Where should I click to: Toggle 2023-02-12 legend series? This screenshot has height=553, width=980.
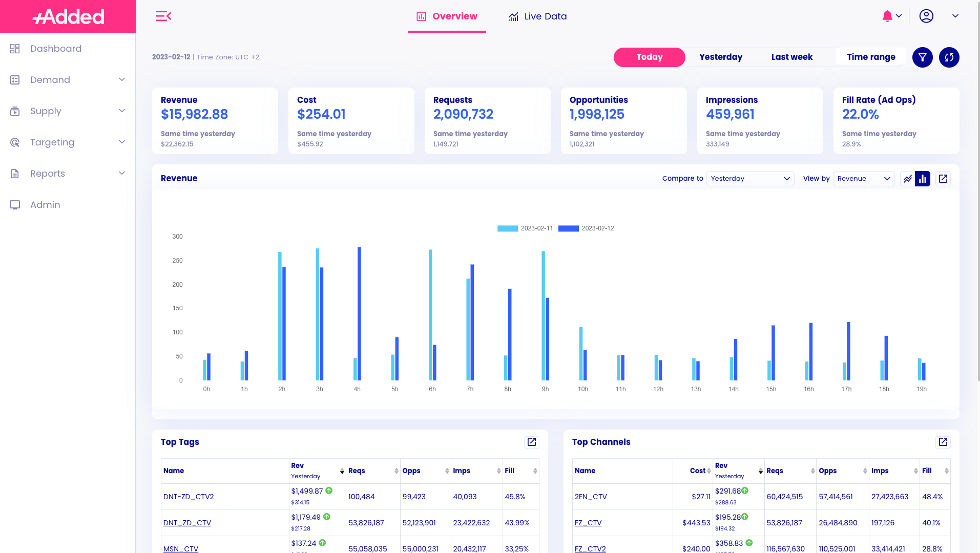pos(586,228)
